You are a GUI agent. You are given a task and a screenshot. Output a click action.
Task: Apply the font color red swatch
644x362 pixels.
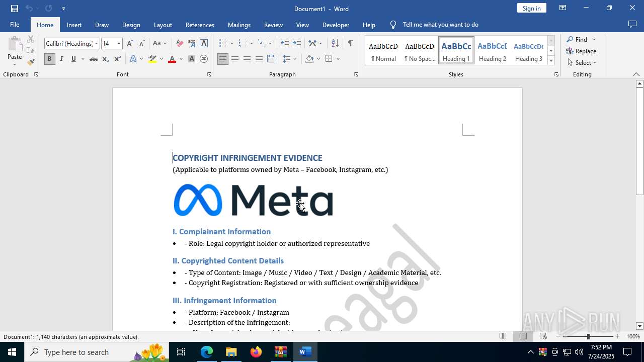pyautogui.click(x=172, y=59)
